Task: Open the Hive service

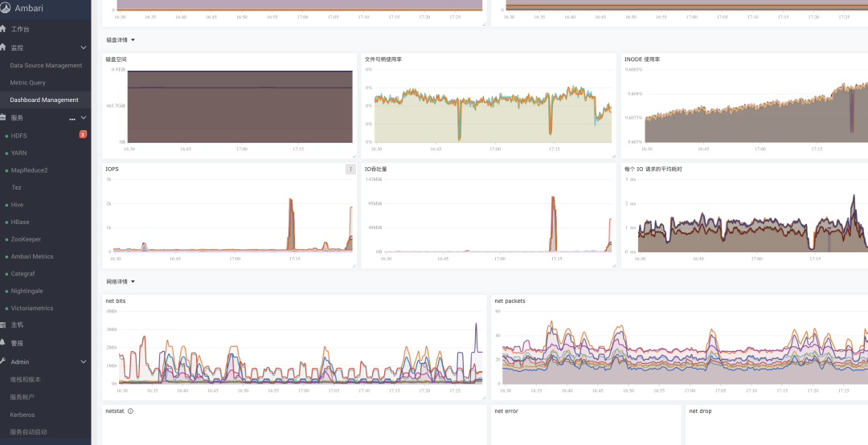Action: point(17,205)
